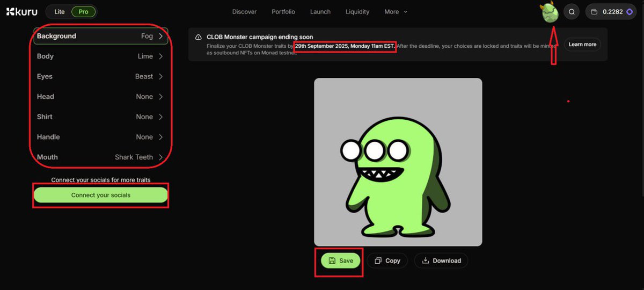The image size is (644, 290).
Task: Go to the Launch page
Action: pos(320,12)
